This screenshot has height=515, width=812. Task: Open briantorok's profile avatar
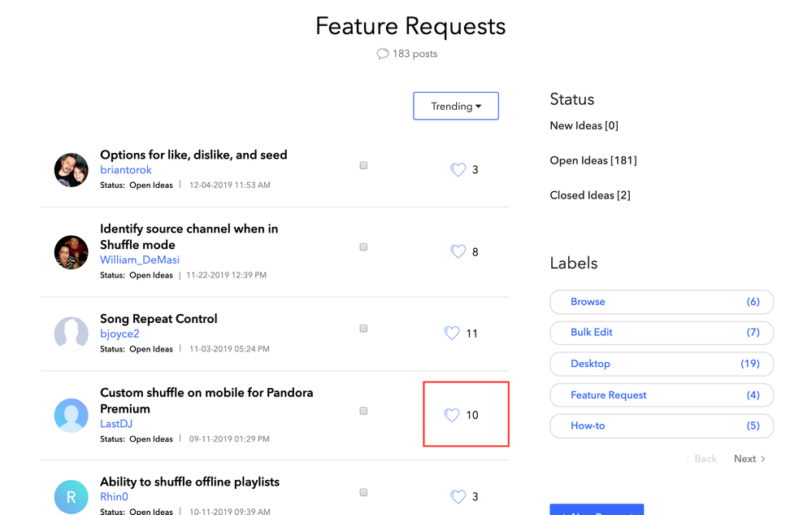coord(72,170)
